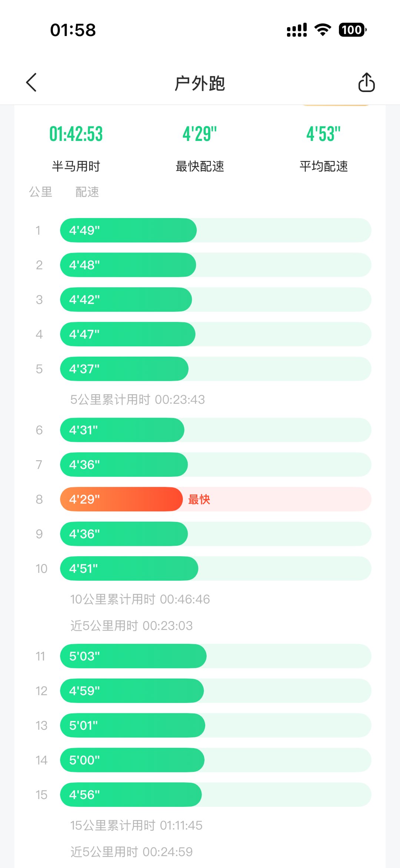Screen dimensions: 400x868
Task: Tap the 5公里累计用时 00:23:43 text
Action: point(137,399)
